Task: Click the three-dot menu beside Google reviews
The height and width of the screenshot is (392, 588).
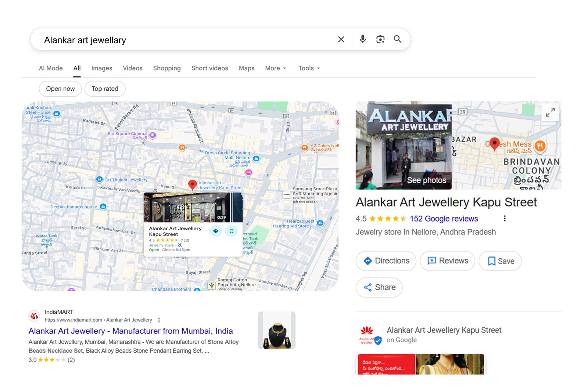Action: [505, 218]
